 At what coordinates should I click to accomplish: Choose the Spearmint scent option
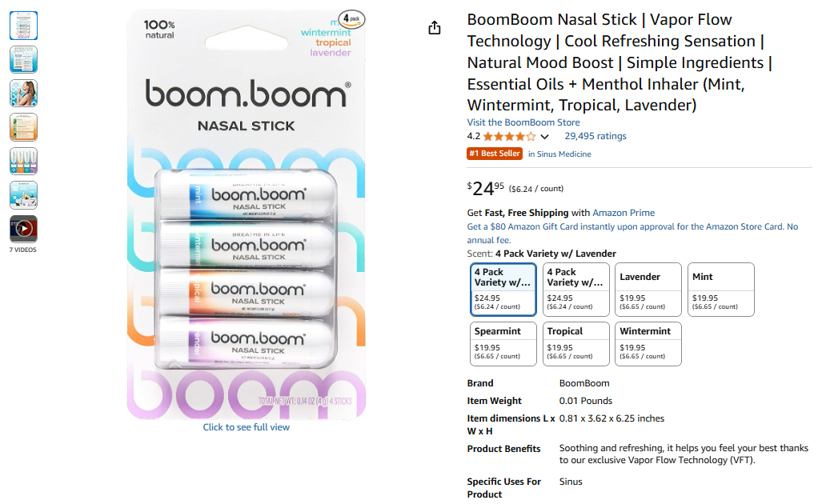[x=503, y=343]
